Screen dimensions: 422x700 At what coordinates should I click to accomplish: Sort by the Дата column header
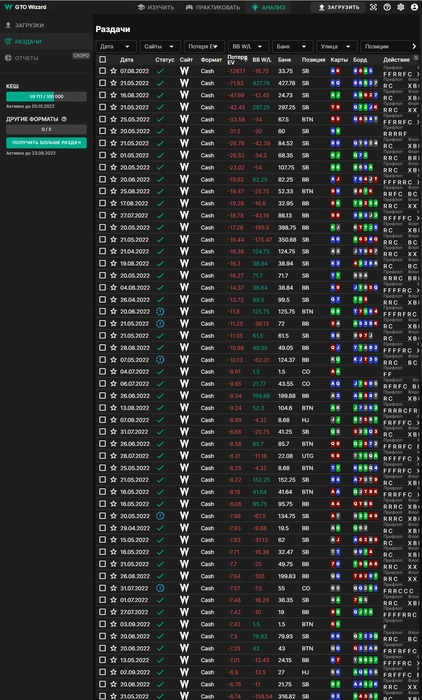point(126,59)
